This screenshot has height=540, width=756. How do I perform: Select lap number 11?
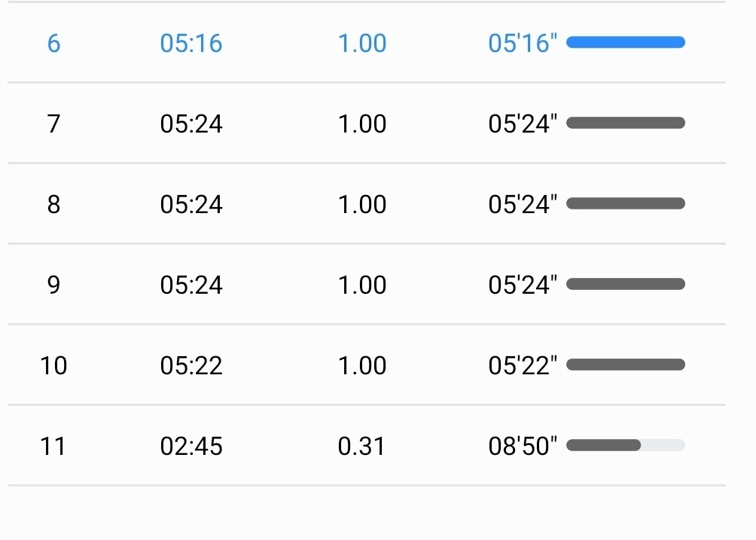point(53,446)
